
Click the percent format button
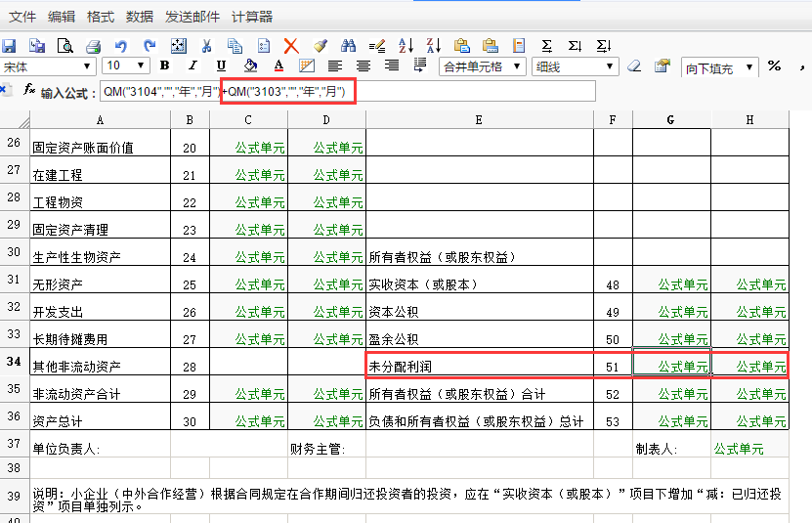click(774, 66)
